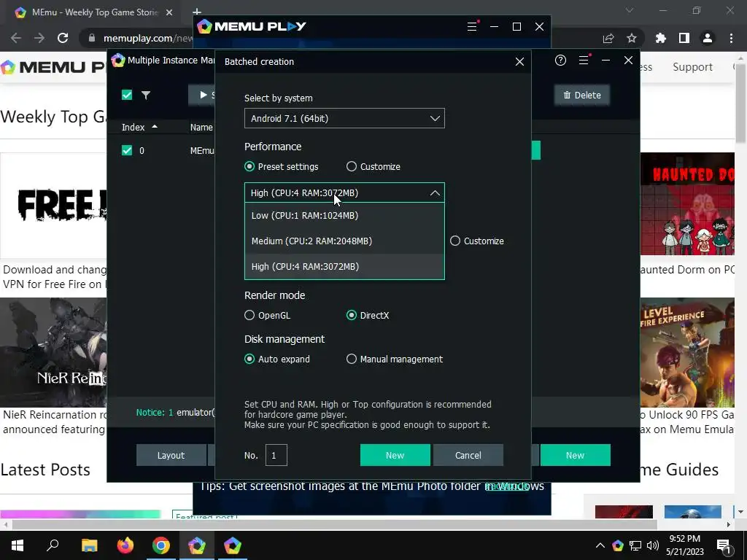This screenshot has width=747, height=560.
Task: Click New button in Instance Manager
Action: pos(575,455)
